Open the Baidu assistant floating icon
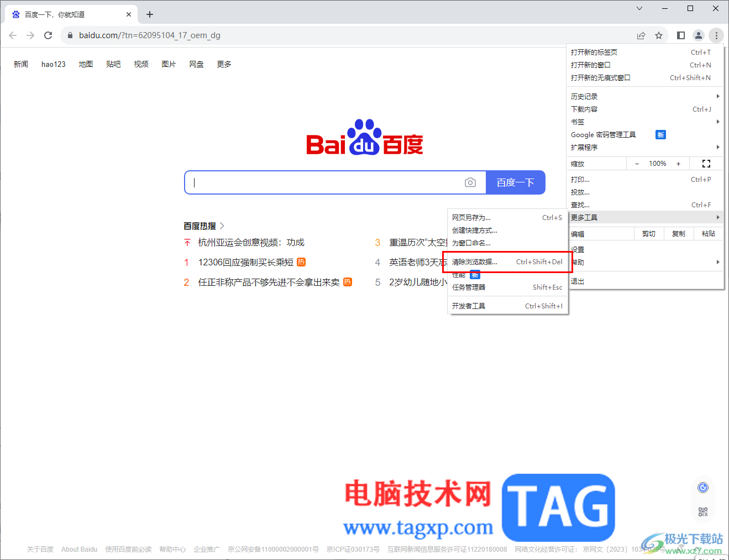 point(703,488)
